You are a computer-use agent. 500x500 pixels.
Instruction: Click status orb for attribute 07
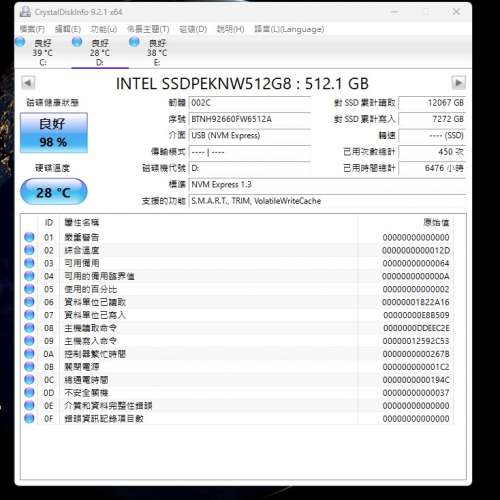click(29, 315)
